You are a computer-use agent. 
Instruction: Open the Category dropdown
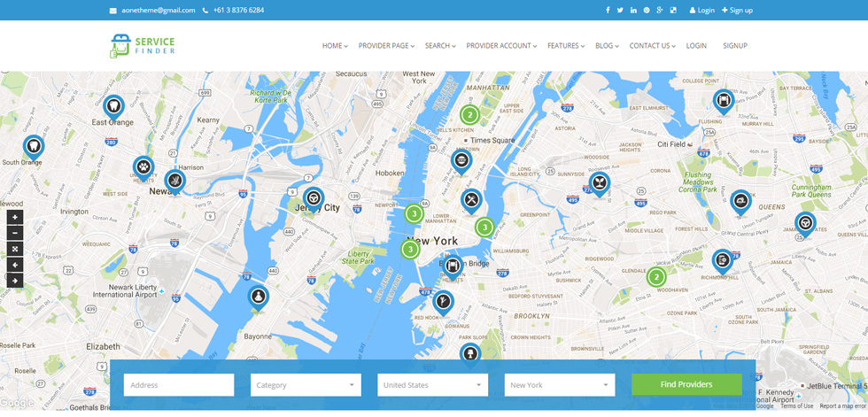point(306,385)
